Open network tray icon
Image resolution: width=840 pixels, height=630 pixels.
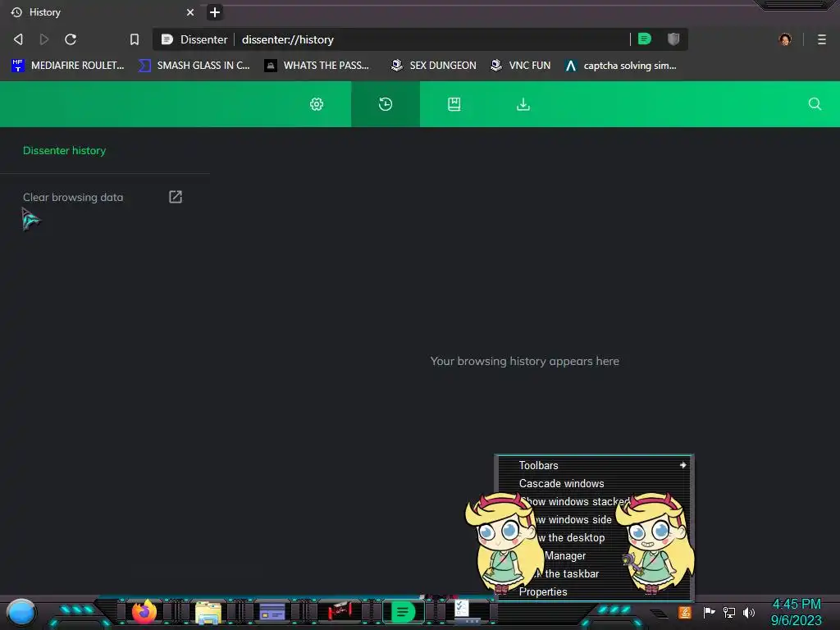point(729,612)
